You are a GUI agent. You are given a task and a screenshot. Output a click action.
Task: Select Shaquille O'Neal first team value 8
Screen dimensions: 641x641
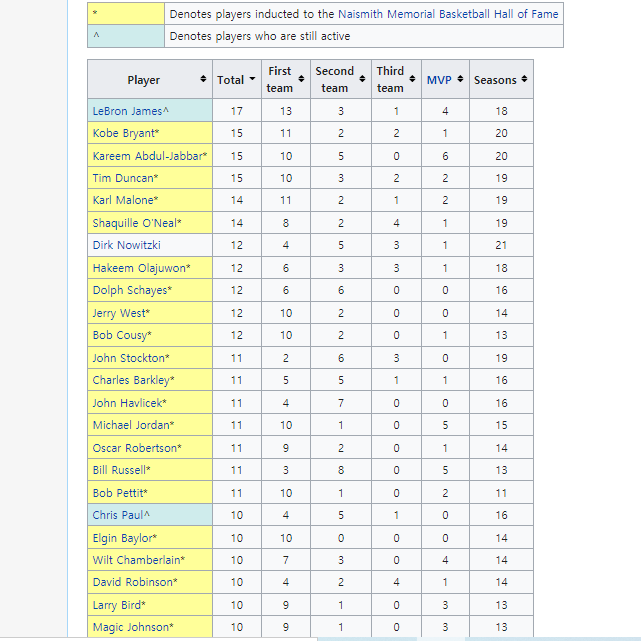286,223
